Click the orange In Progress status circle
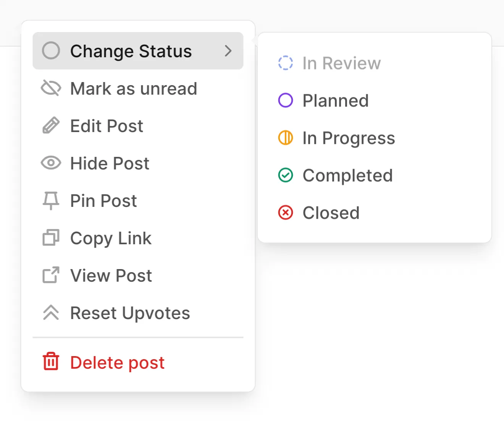Viewport: 504px width, 429px height. click(285, 138)
